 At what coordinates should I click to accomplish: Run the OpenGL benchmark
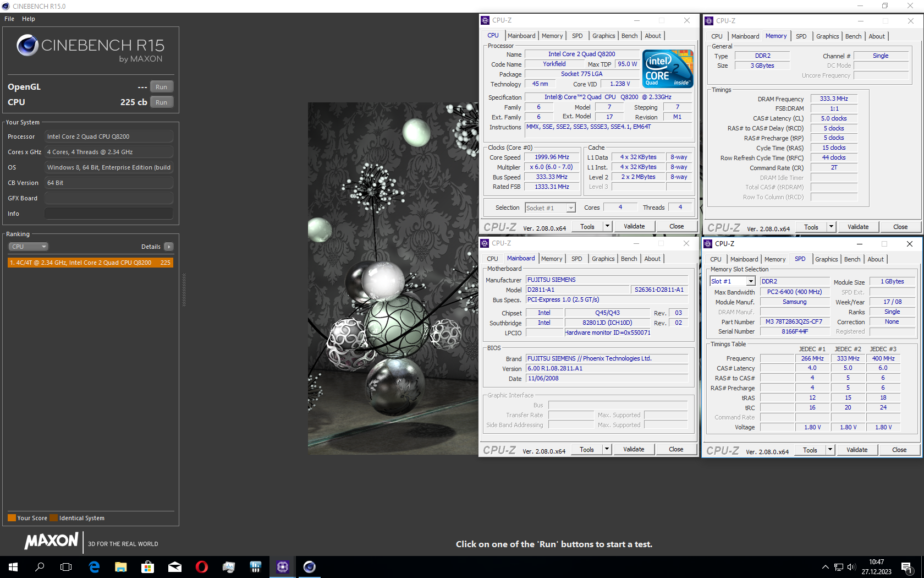click(x=161, y=87)
